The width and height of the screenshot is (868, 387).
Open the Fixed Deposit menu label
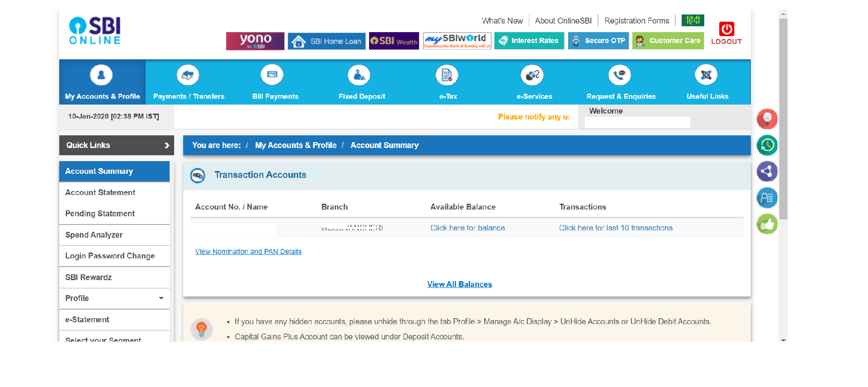(362, 96)
